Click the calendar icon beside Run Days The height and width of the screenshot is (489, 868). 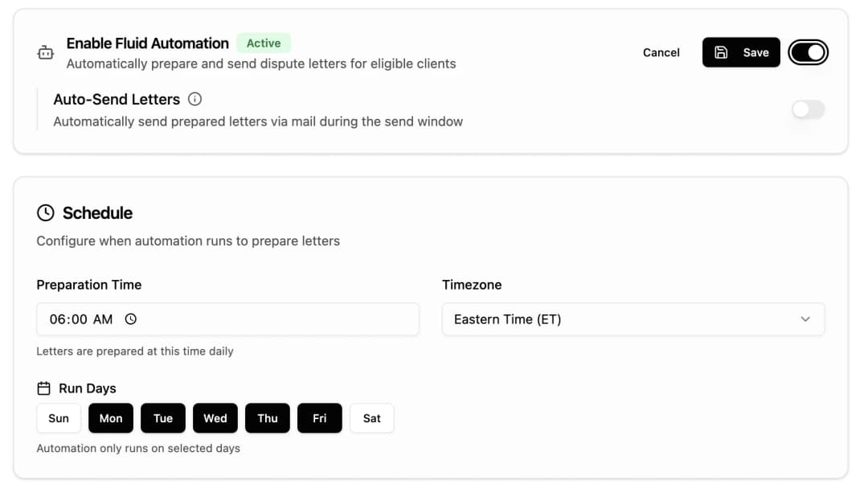pyautogui.click(x=44, y=388)
